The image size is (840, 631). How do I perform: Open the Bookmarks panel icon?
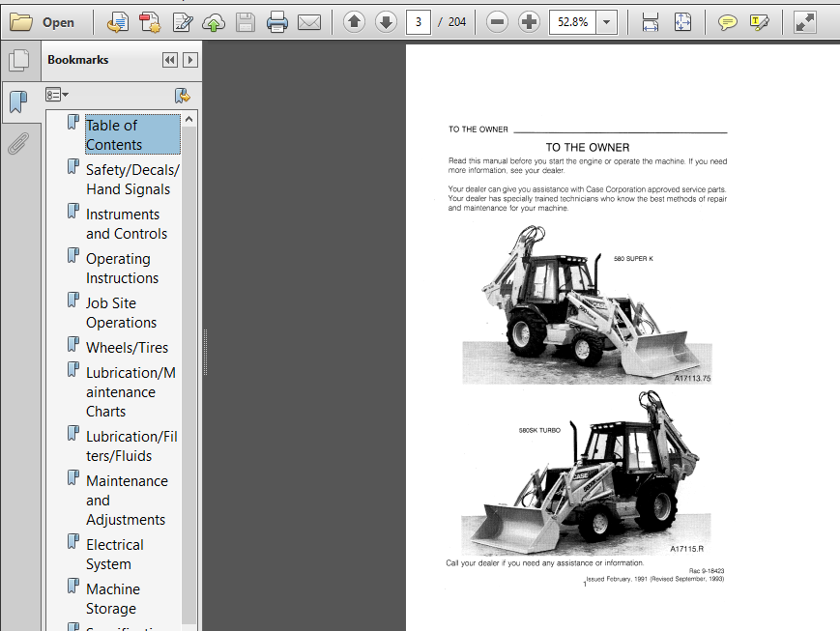(x=18, y=101)
